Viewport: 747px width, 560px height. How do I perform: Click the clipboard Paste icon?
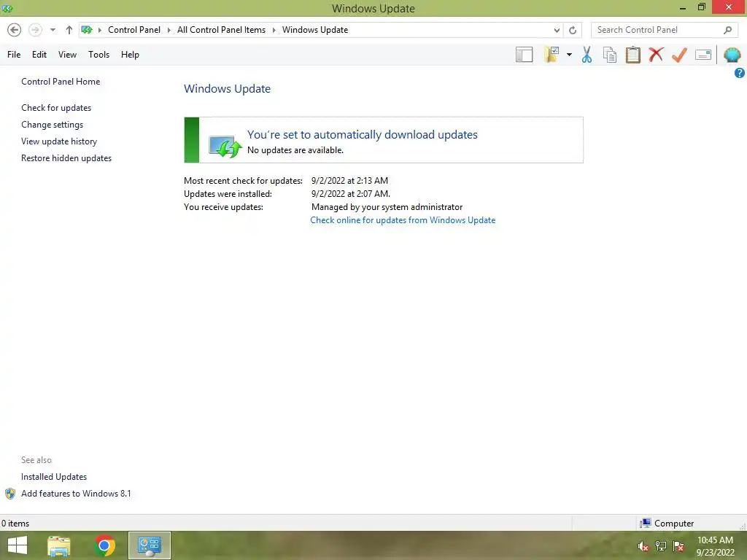(633, 55)
